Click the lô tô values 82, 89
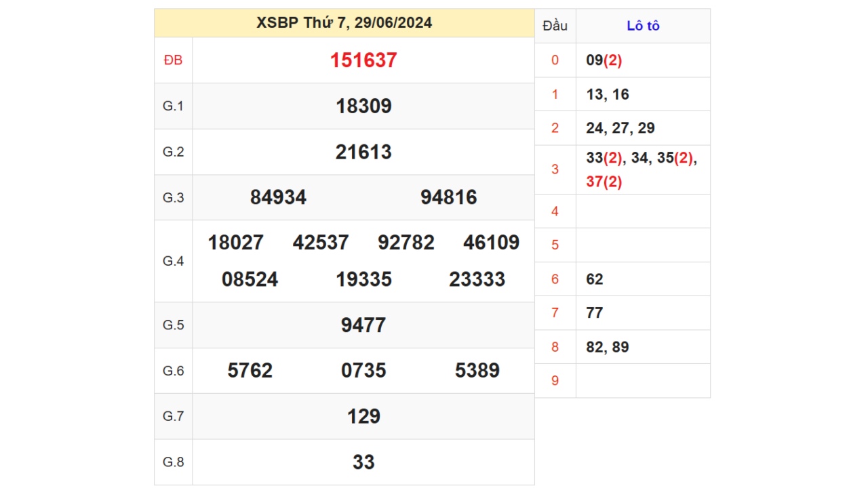Screen dimensions: 868x488 pos(608,347)
